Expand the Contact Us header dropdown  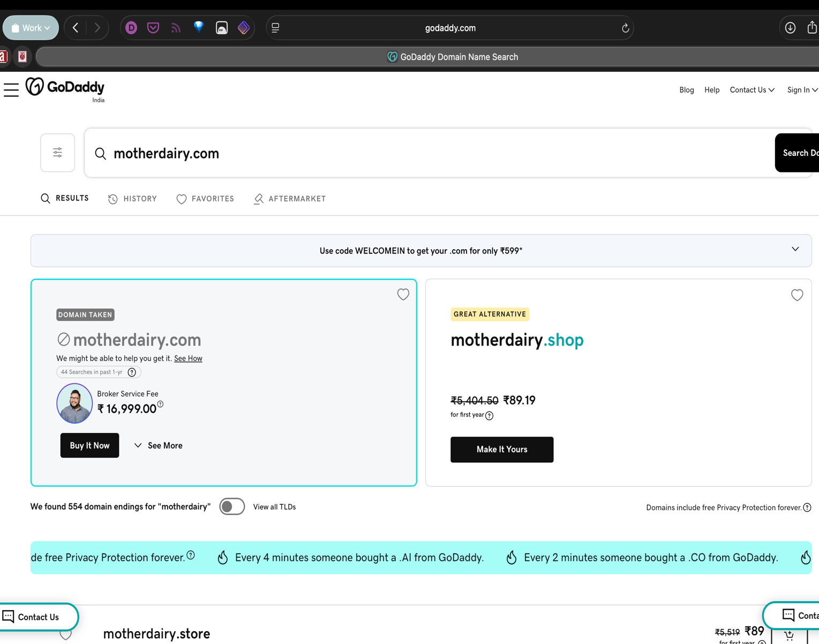tap(752, 90)
